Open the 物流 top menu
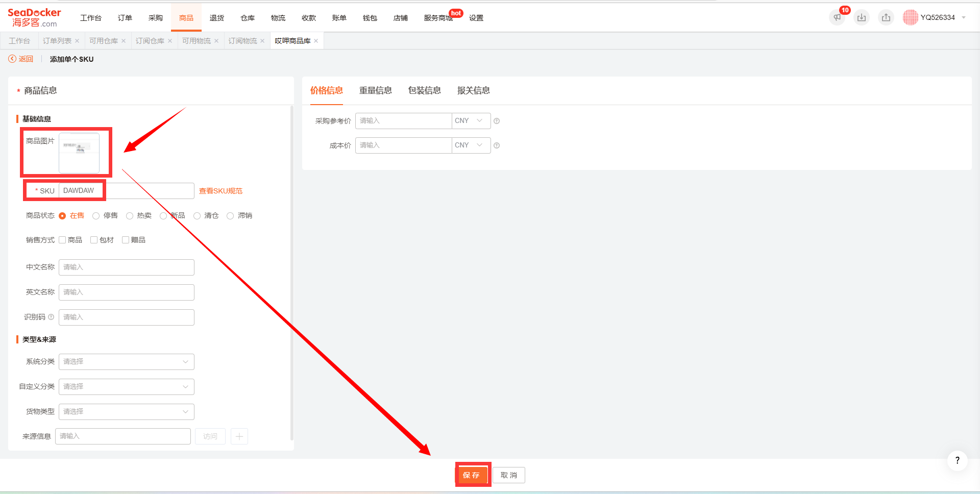 tap(278, 18)
